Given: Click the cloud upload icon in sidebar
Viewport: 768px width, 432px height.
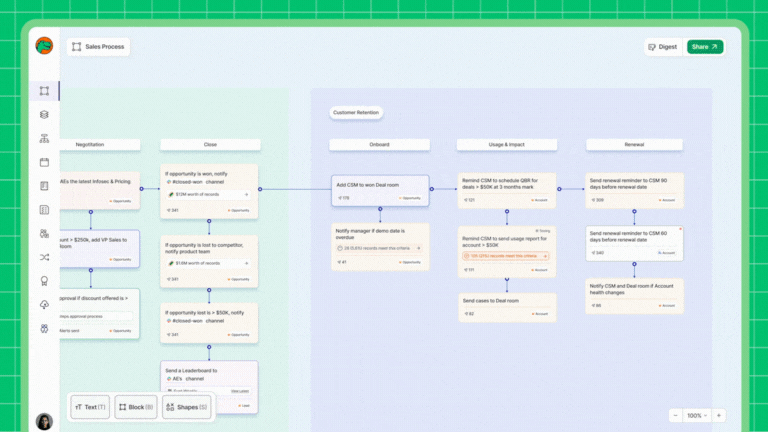Looking at the screenshot, I should coord(44,305).
